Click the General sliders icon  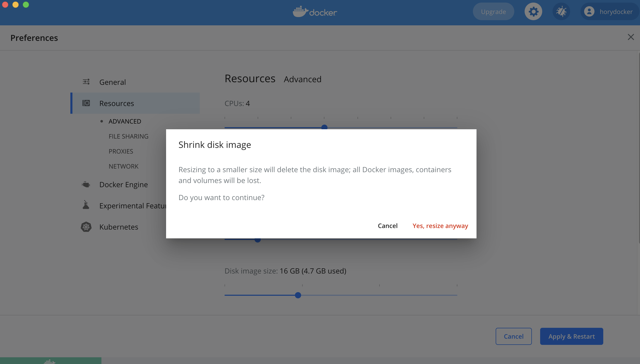(86, 82)
